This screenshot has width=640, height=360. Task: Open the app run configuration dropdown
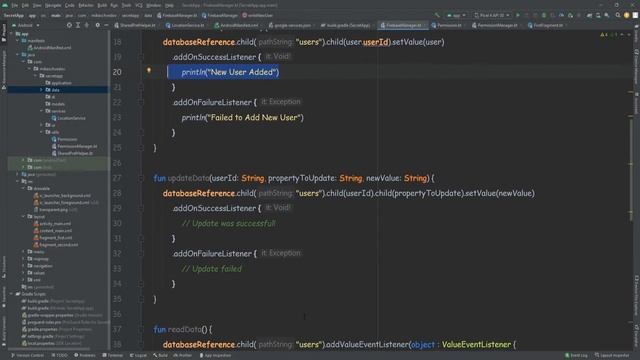coord(456,16)
